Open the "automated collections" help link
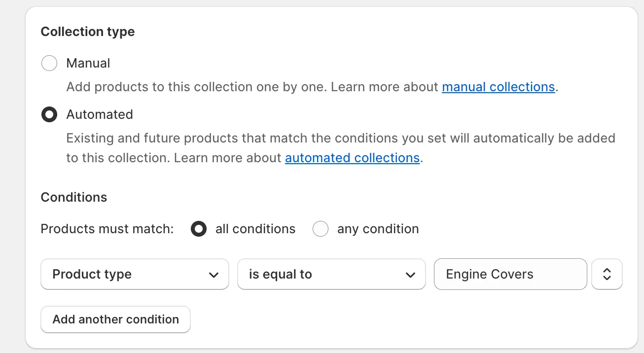The height and width of the screenshot is (353, 644). (x=352, y=158)
